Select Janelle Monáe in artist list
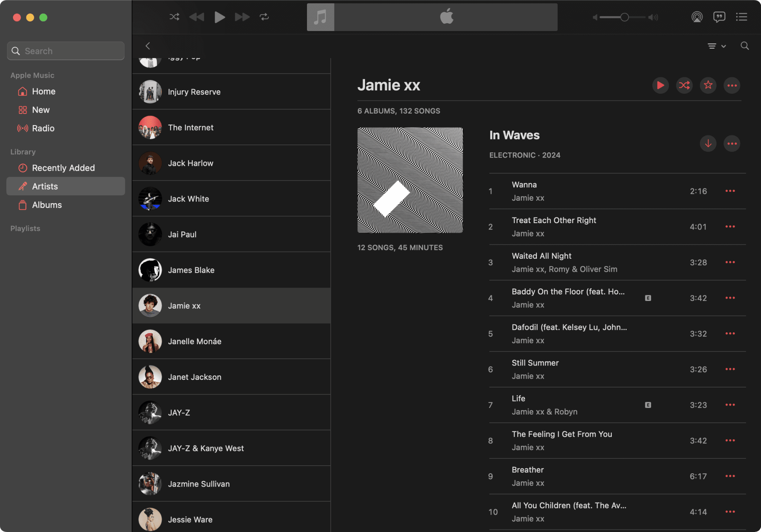The height and width of the screenshot is (532, 761). tap(195, 341)
